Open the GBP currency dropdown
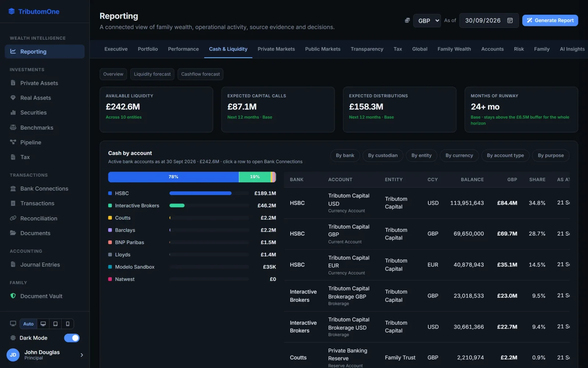The image size is (588, 368). (427, 21)
